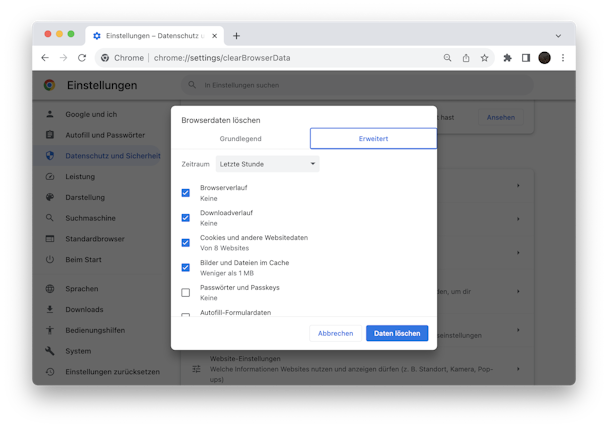Open the extensions puzzle icon

507,58
